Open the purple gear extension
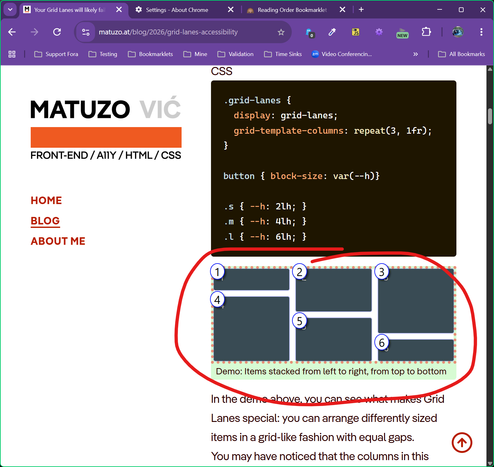The width and height of the screenshot is (494, 467). tap(379, 32)
